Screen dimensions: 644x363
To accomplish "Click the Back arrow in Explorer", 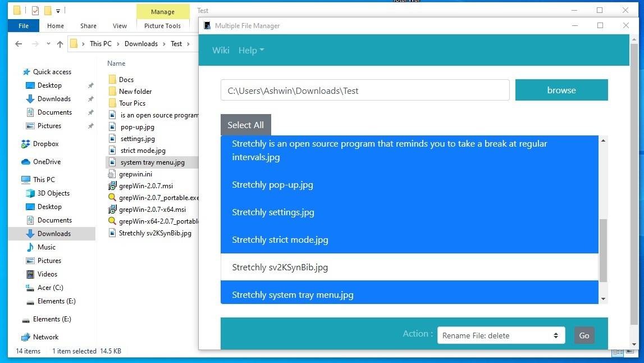I will [19, 44].
